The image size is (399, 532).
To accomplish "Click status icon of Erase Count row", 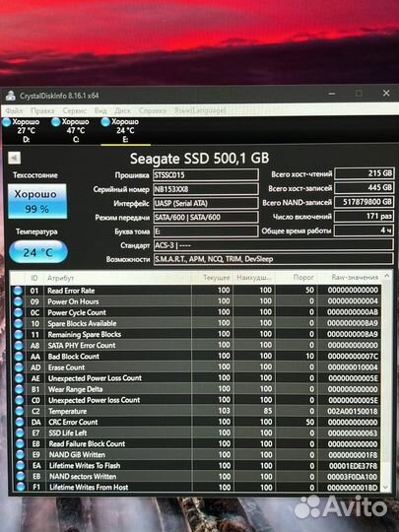I will pos(19,367).
